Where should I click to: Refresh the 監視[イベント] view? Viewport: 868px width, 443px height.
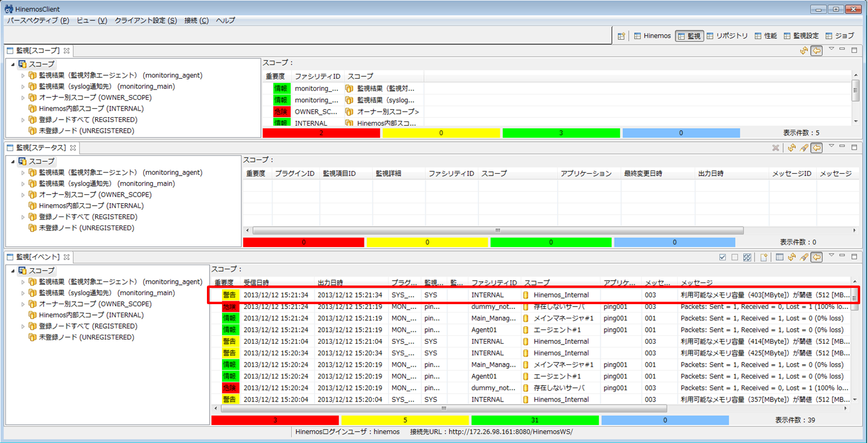792,257
